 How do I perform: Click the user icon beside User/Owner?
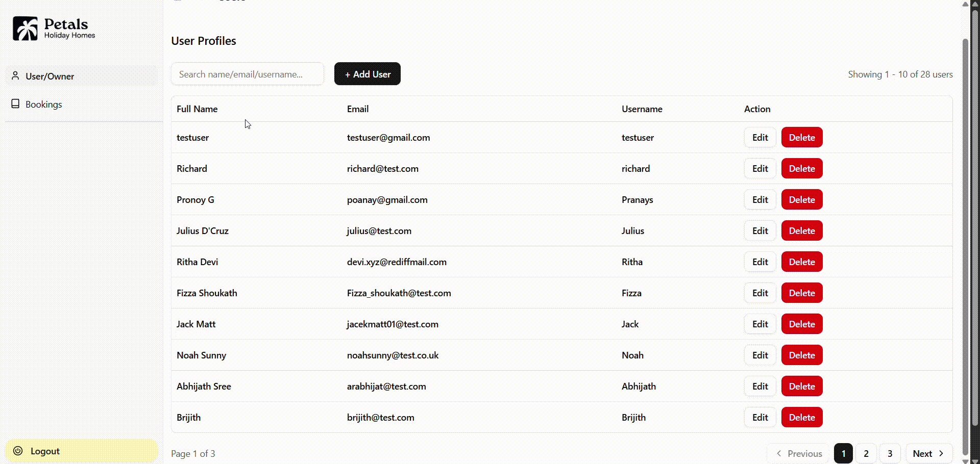click(15, 76)
